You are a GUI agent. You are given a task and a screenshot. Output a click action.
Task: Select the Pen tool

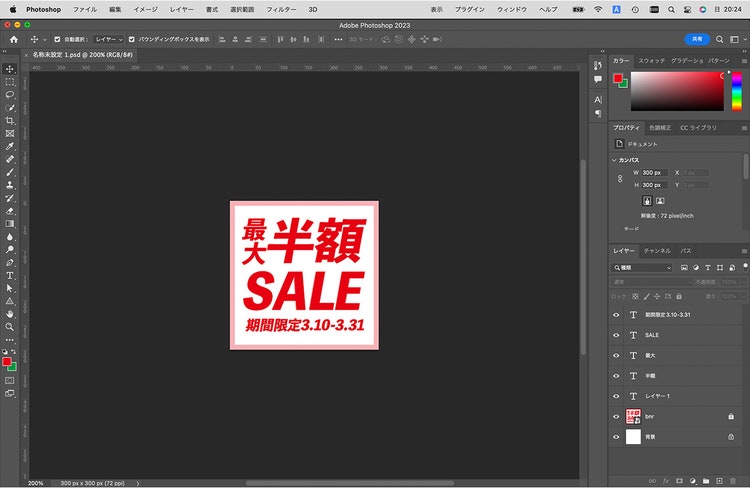tap(10, 263)
